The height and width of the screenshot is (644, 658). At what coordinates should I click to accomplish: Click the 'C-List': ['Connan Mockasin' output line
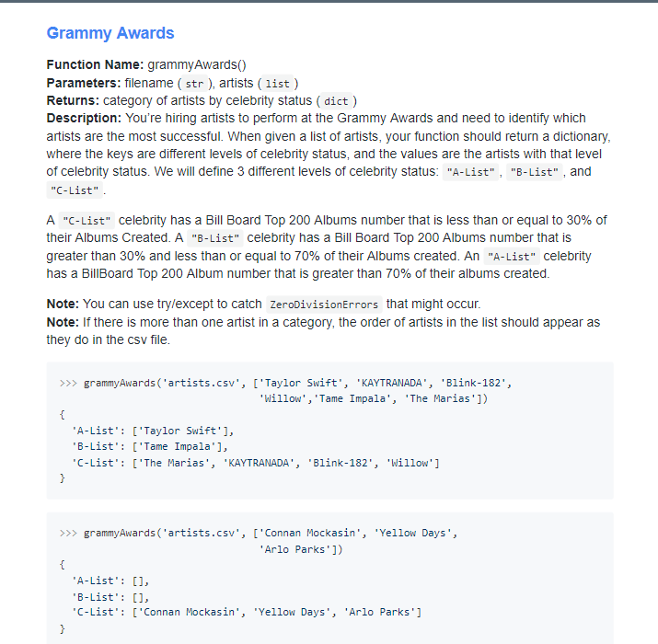click(x=247, y=612)
